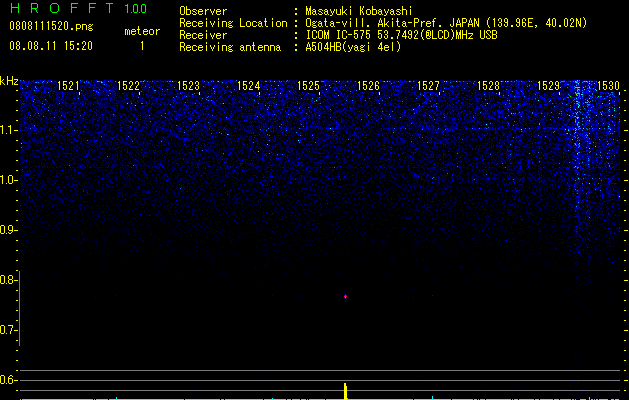Click the red meteor echo dot
The image size is (629, 400).
pyautogui.click(x=345, y=296)
